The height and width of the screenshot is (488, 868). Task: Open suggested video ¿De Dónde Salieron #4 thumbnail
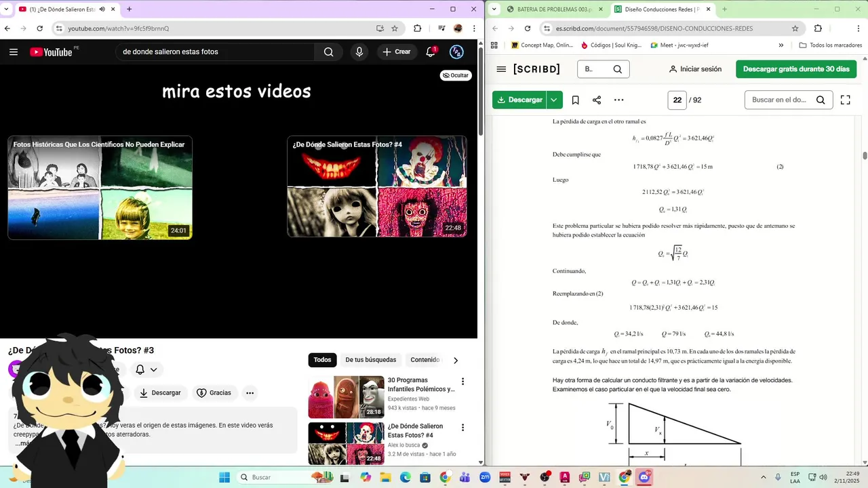tap(377, 186)
